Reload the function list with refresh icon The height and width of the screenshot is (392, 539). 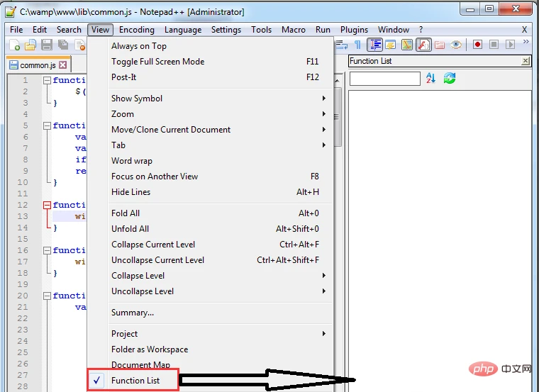[x=450, y=78]
